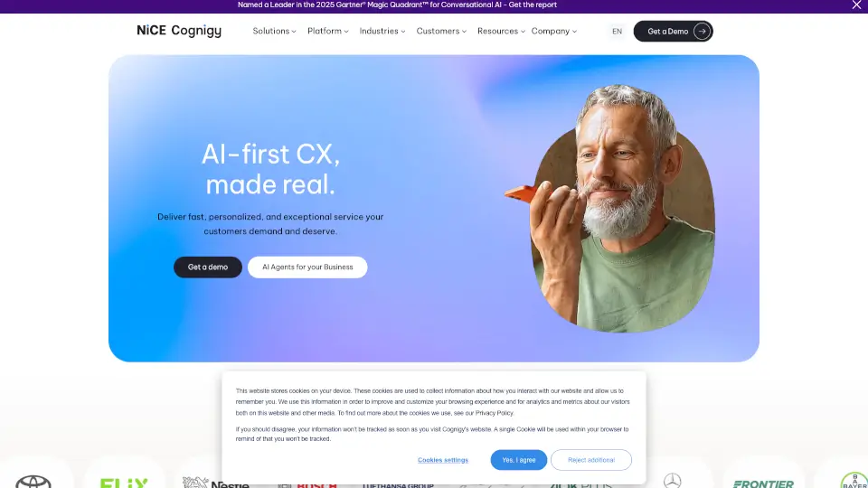The width and height of the screenshot is (868, 488).
Task: Click the Mercedes-Benz star logo
Action: pos(672,481)
